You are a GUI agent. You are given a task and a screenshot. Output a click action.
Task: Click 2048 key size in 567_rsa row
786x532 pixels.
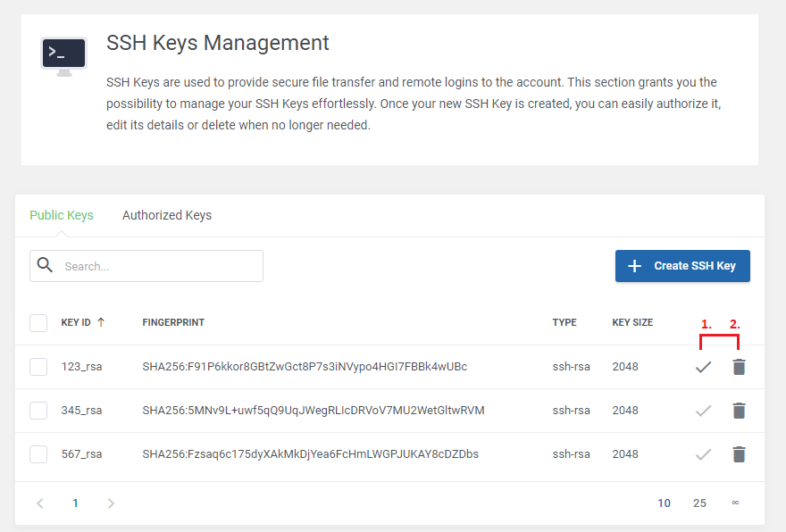pyautogui.click(x=625, y=454)
